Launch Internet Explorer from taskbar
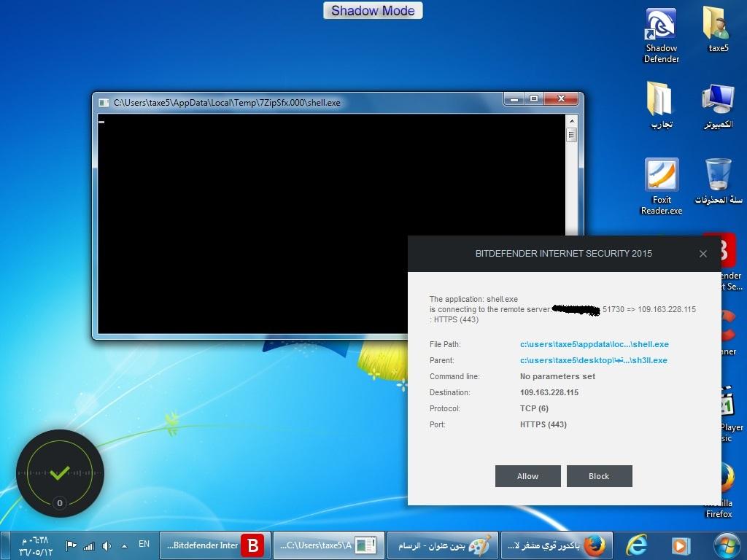Viewport: 747px width, 560px height. pyautogui.click(x=636, y=545)
